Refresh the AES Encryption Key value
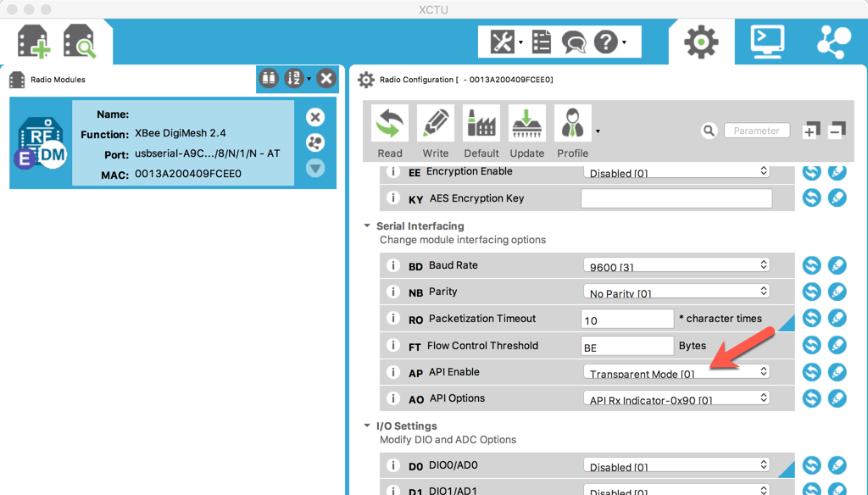Viewport: 868px width, 495px height. pyautogui.click(x=811, y=197)
